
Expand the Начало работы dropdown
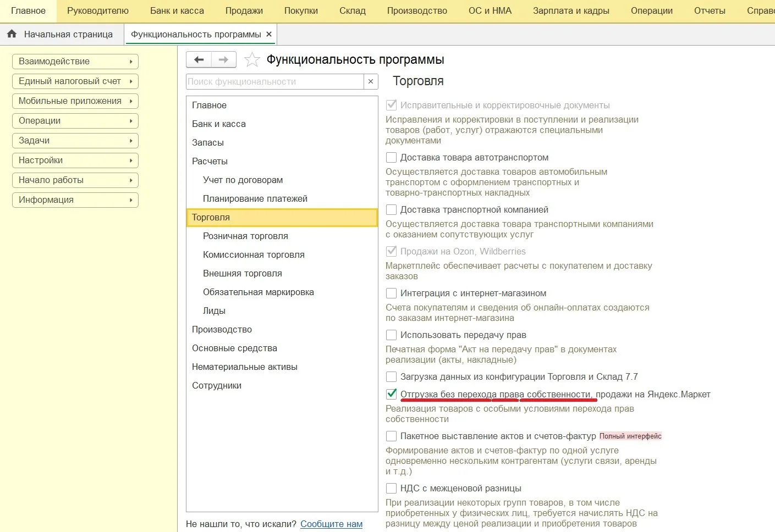pyautogui.click(x=75, y=180)
